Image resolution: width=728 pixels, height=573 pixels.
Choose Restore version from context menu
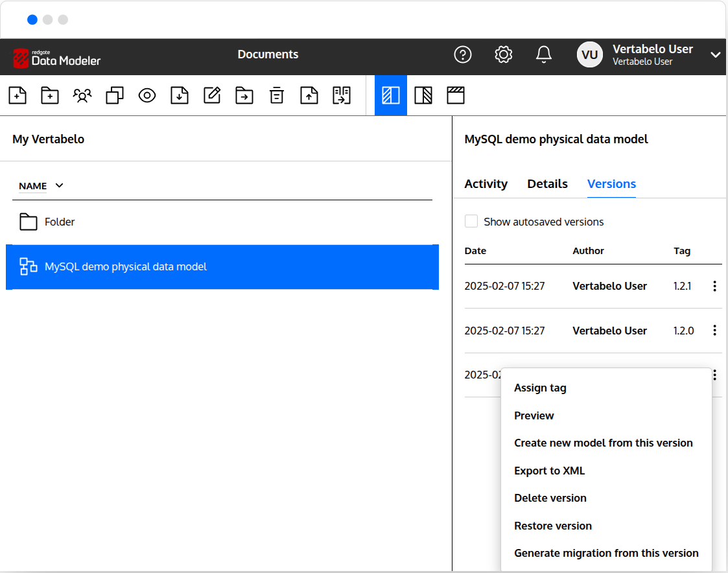tap(552, 526)
